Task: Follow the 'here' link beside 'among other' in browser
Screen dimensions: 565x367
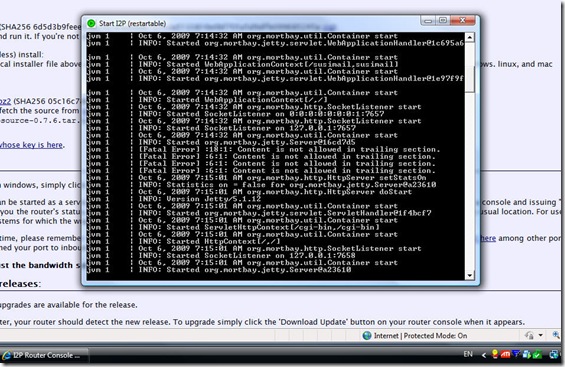Action: click(x=488, y=238)
